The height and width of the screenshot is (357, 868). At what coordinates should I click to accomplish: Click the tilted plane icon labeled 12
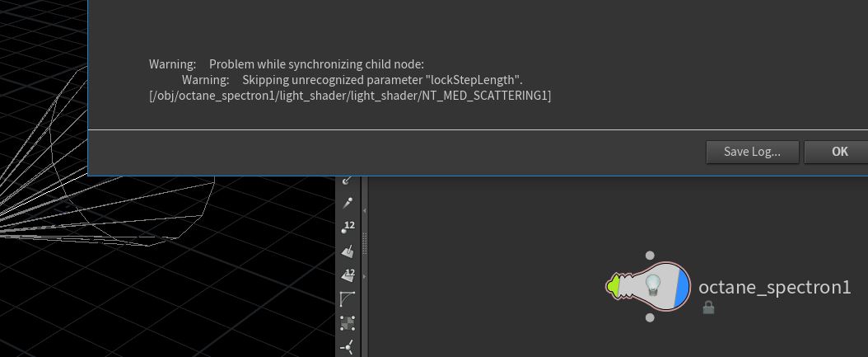click(348, 275)
